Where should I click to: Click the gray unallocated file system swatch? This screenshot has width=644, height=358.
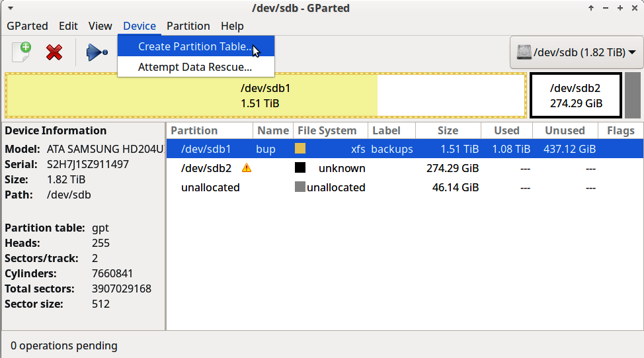coord(300,187)
